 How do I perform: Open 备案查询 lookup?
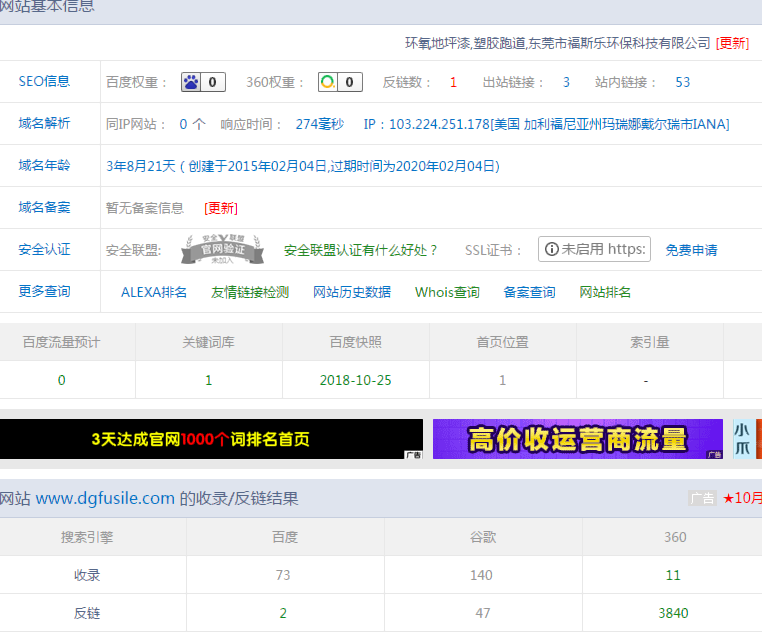529,292
